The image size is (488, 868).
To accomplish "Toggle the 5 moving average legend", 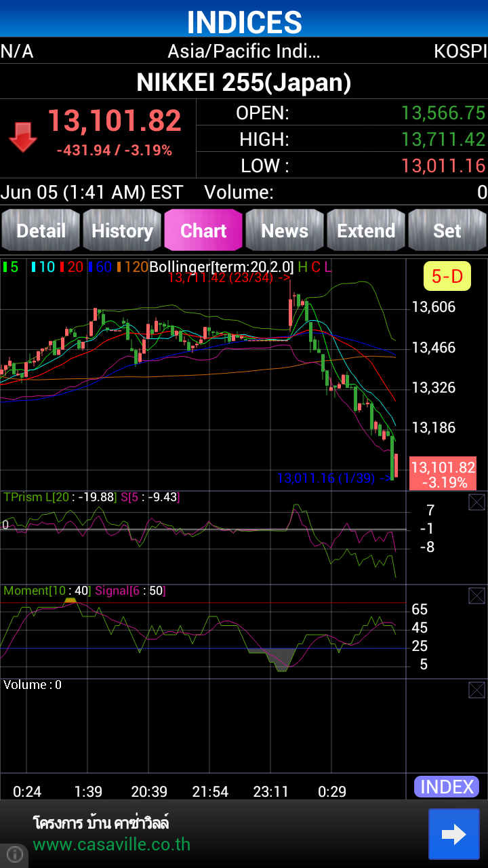I will pyautogui.click(x=11, y=267).
